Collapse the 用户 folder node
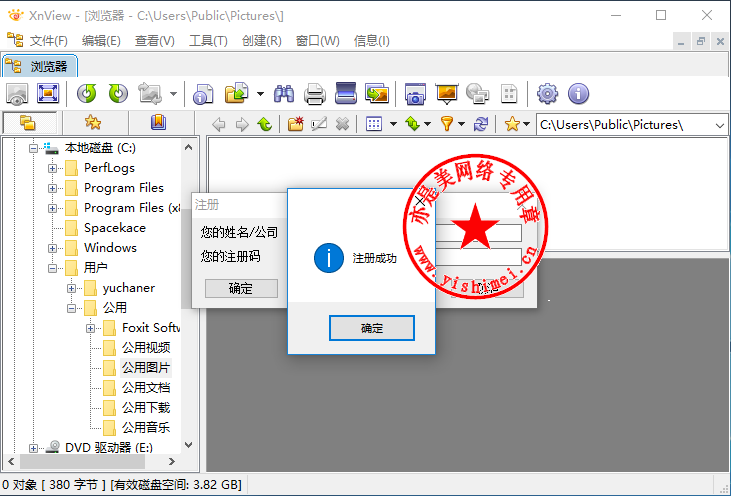The height and width of the screenshot is (496, 731). [x=52, y=269]
